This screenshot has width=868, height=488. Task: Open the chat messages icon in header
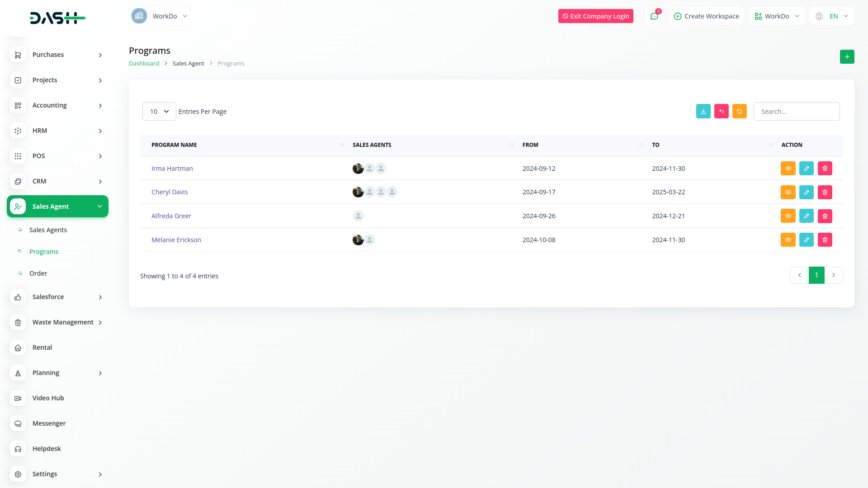(654, 16)
